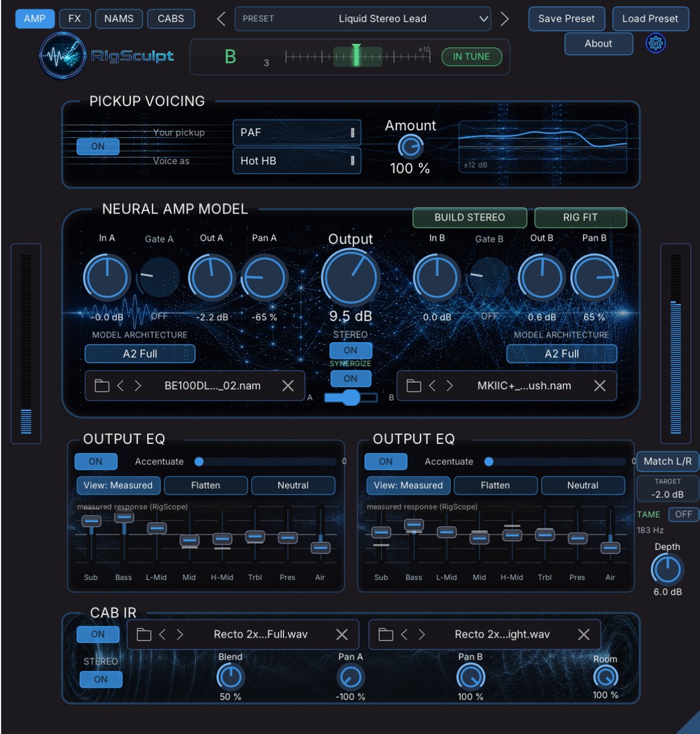700x734 pixels.
Task: Toggle Cab IR STEREO ON switch
Action: click(x=101, y=679)
